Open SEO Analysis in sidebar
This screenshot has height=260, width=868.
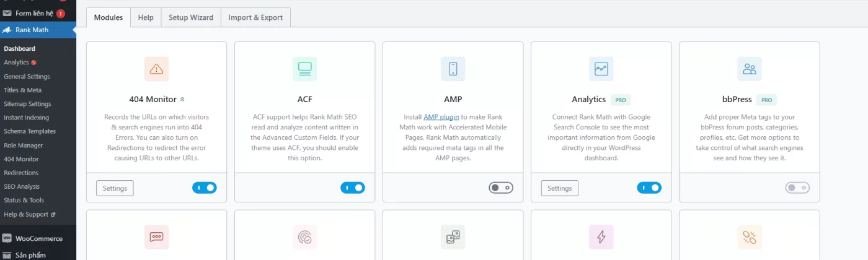click(x=22, y=186)
